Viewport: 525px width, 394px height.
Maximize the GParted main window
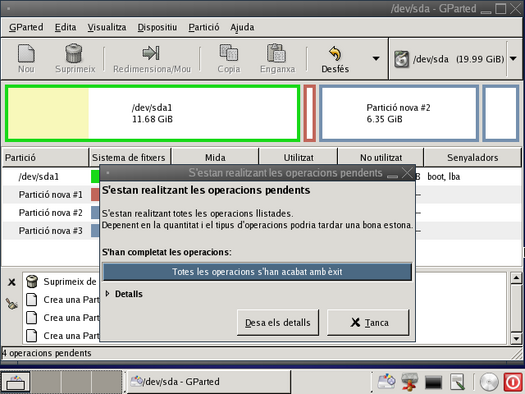pos(501,8)
